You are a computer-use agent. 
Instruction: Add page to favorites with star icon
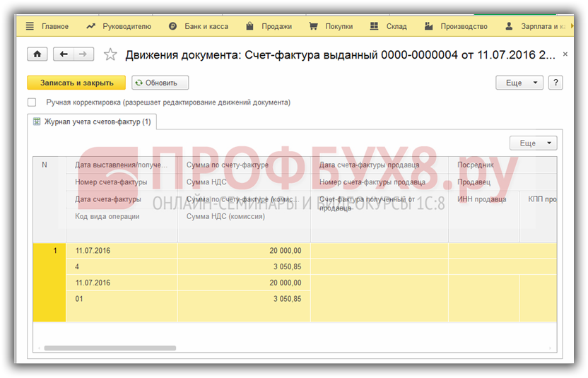coord(110,54)
